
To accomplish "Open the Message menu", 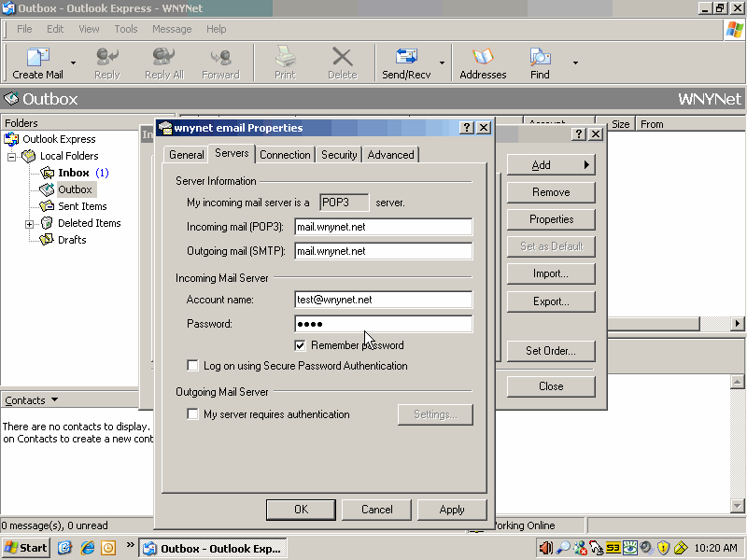I will pyautogui.click(x=172, y=29).
